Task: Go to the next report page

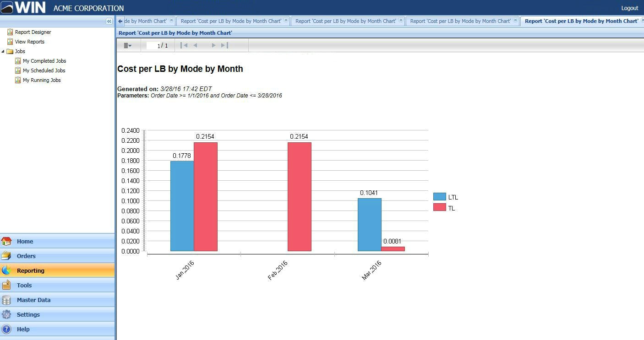Action: click(213, 45)
